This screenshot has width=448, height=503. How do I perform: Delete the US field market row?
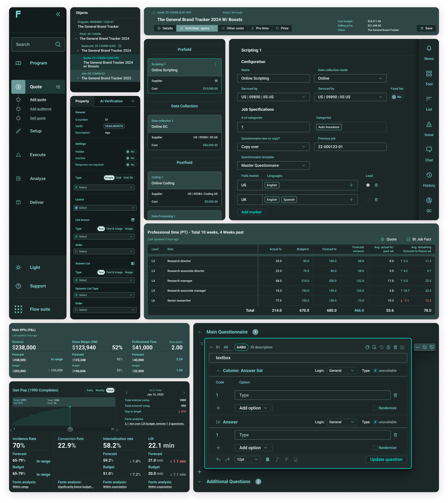pyautogui.click(x=376, y=185)
